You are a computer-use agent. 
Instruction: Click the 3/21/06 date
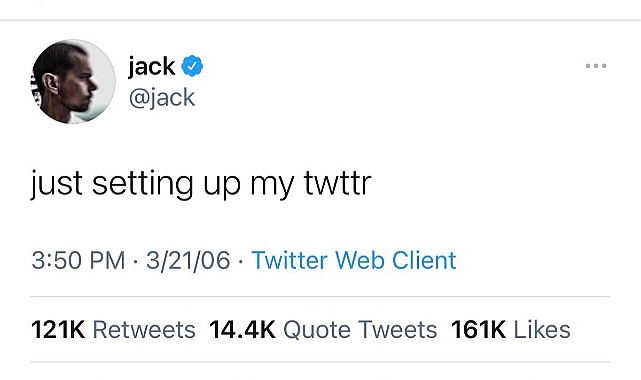coord(188,260)
